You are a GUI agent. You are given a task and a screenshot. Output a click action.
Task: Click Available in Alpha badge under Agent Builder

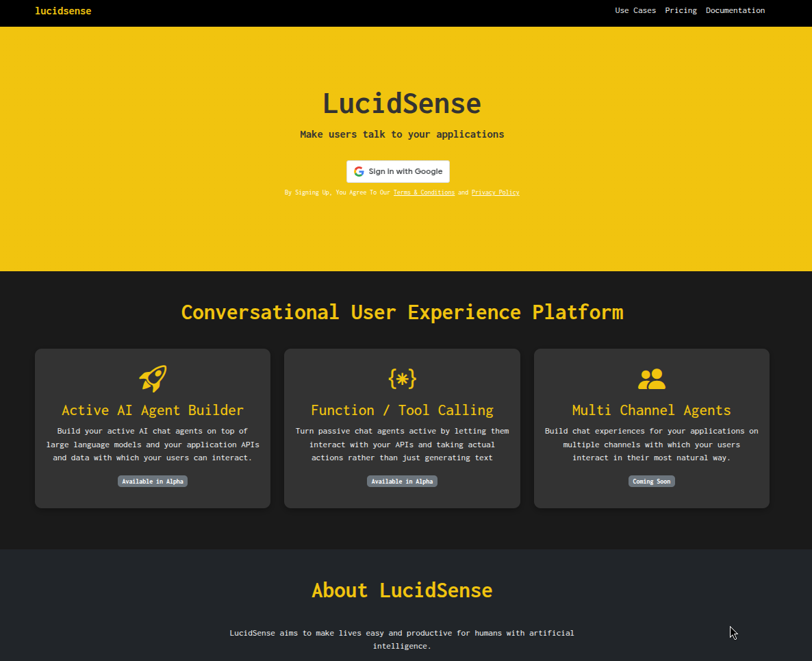click(x=153, y=482)
